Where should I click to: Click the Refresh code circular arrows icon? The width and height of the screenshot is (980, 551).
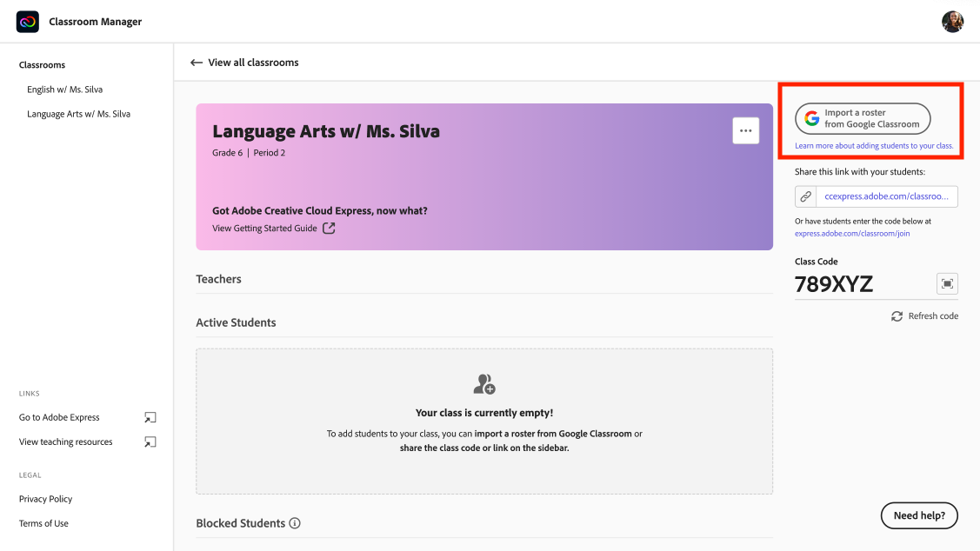(897, 315)
